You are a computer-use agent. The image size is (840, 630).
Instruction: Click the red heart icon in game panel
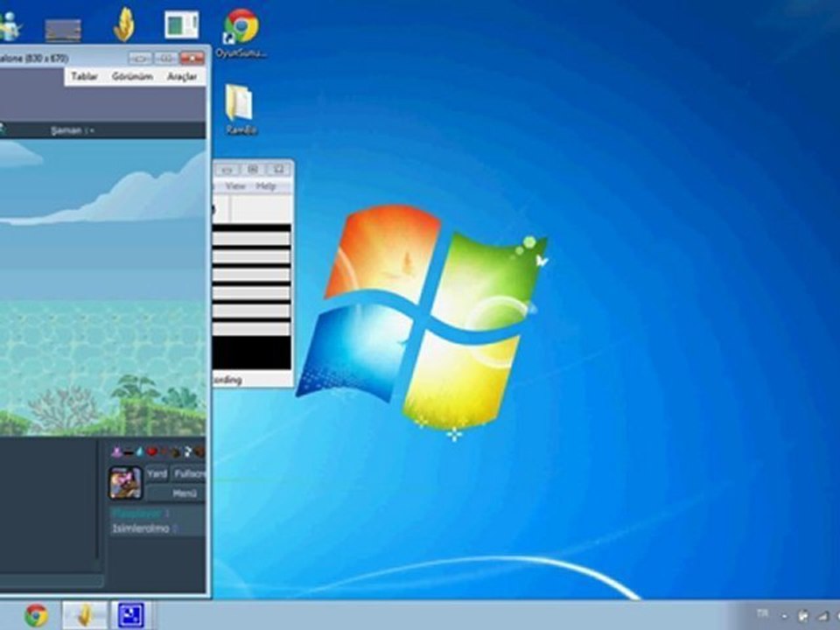152,452
